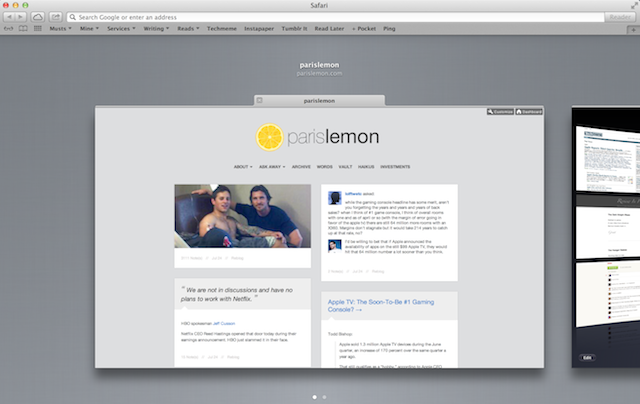Open the HAIKUS nav item

(x=366, y=167)
